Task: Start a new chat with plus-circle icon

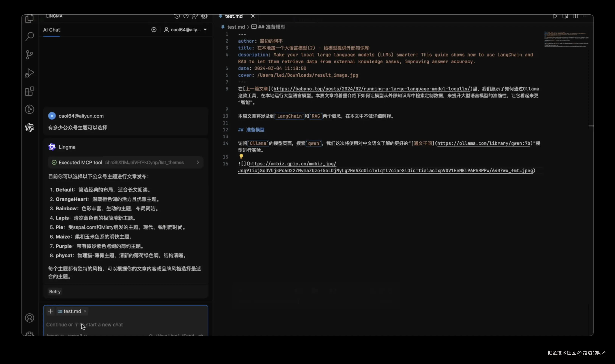Action: (154, 30)
